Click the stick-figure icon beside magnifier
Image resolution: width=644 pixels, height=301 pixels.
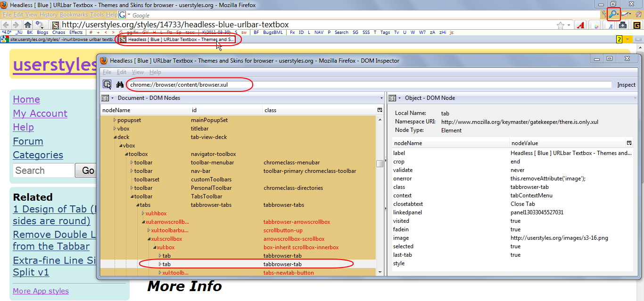[604, 14]
